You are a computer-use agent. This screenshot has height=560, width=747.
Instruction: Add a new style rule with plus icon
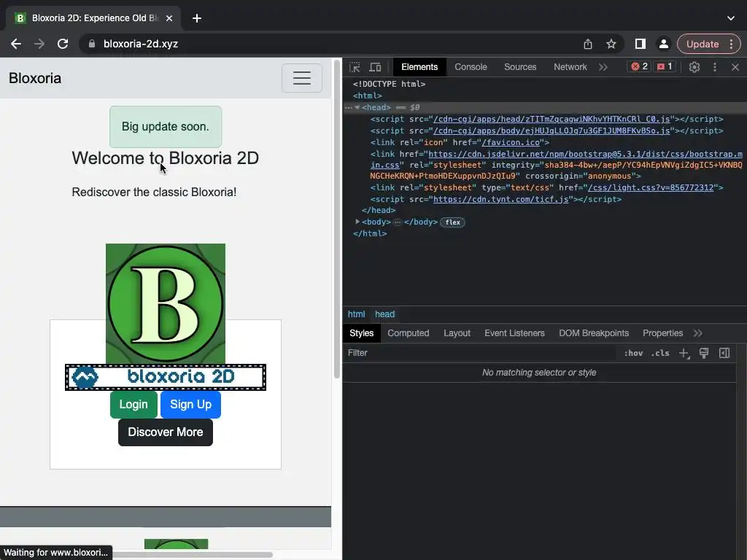[684, 354]
